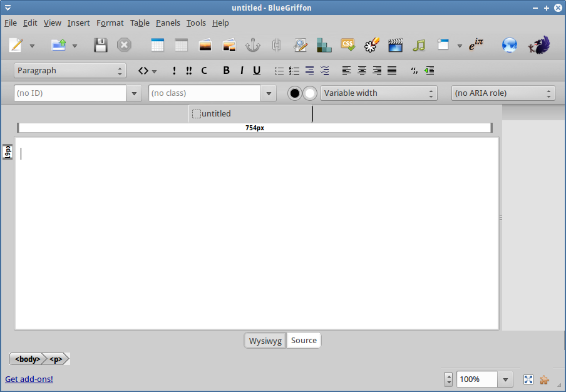Toggle the bulleted list button
Screen dimensions: 566x392
tap(279, 70)
